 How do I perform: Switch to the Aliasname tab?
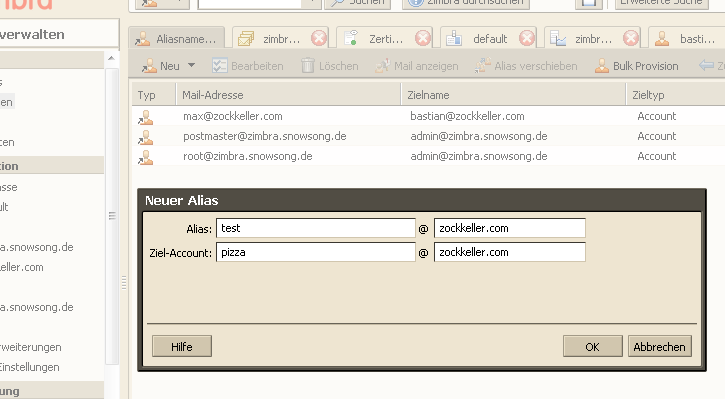click(x=176, y=39)
